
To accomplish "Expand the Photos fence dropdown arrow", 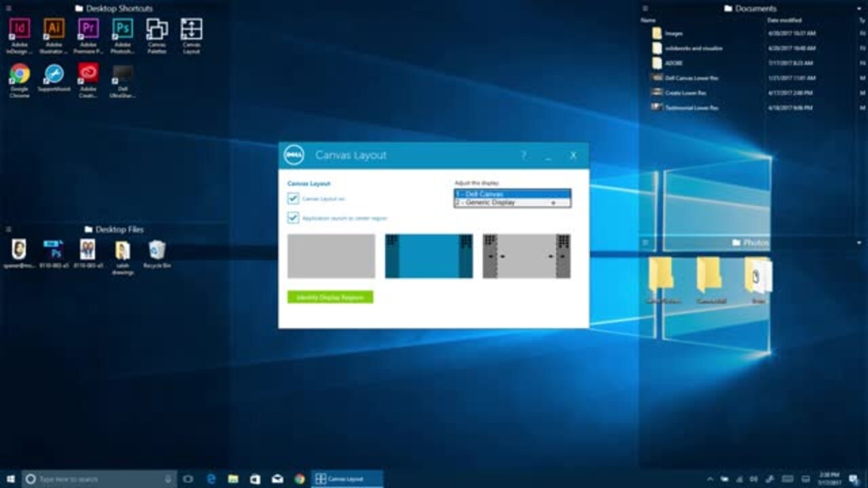I will click(859, 243).
